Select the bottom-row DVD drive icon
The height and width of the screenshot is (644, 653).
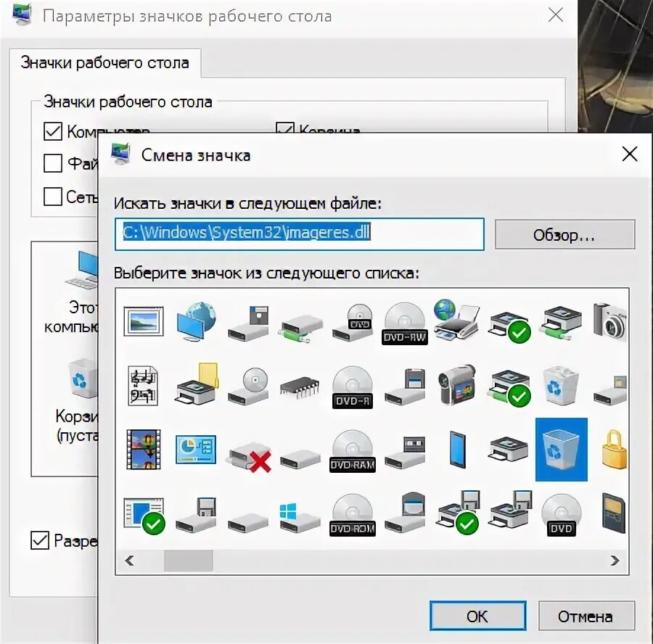(561, 516)
